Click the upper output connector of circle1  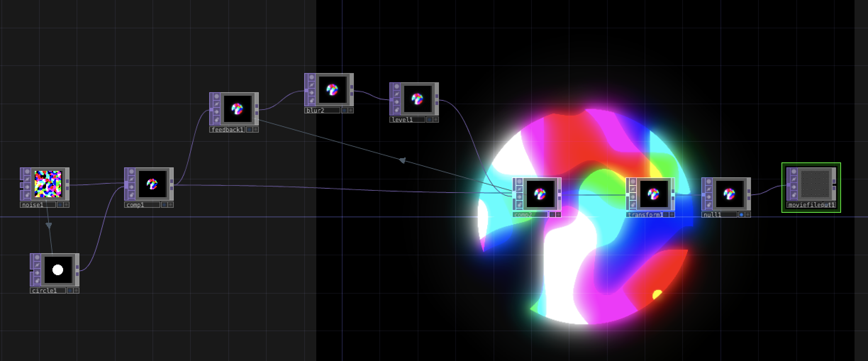[77, 267]
